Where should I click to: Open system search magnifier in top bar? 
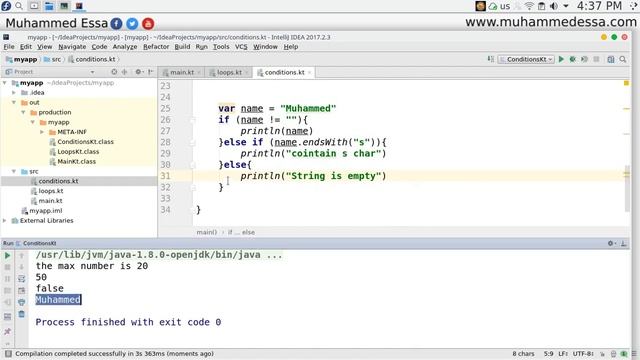(x=19, y=6)
